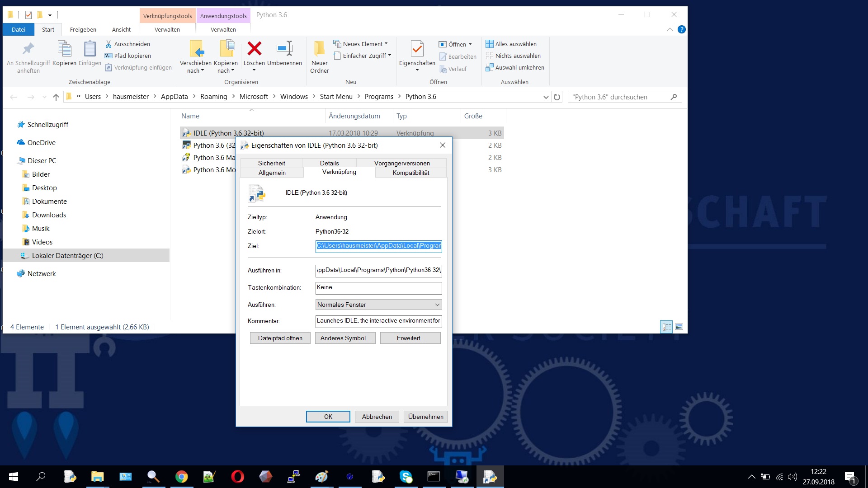Click the Python 3.6 durchsuchen search box
This screenshot has width=868, height=488.
coord(624,97)
